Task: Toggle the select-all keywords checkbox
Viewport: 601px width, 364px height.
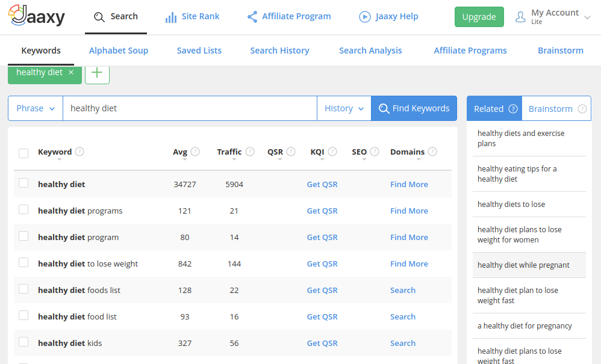Action: click(23, 153)
